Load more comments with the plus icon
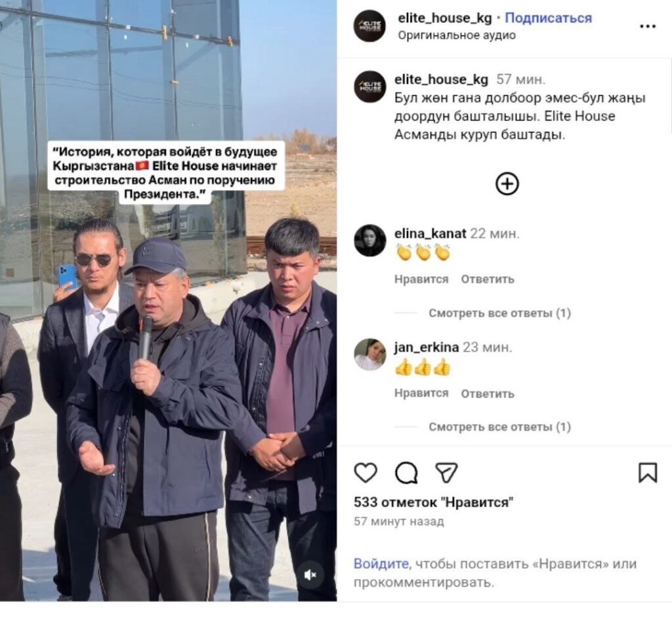 point(507,184)
